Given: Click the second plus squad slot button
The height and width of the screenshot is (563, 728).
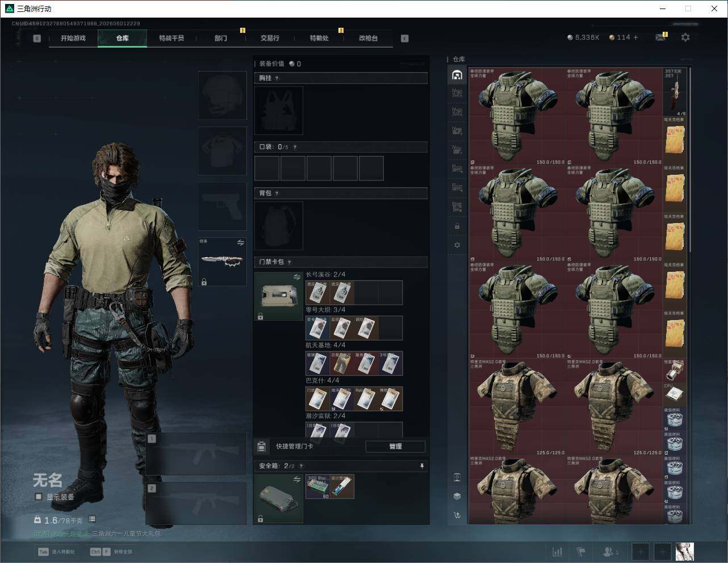Looking at the screenshot, I should (x=662, y=552).
